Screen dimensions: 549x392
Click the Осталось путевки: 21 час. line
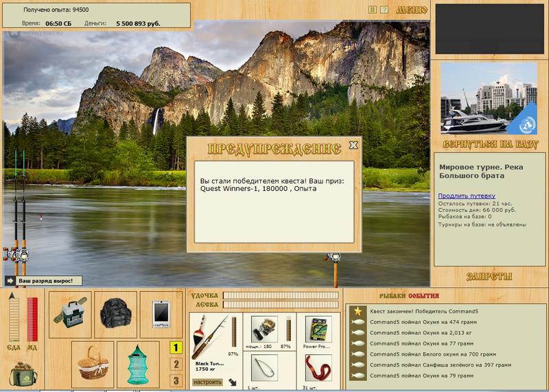(x=475, y=203)
